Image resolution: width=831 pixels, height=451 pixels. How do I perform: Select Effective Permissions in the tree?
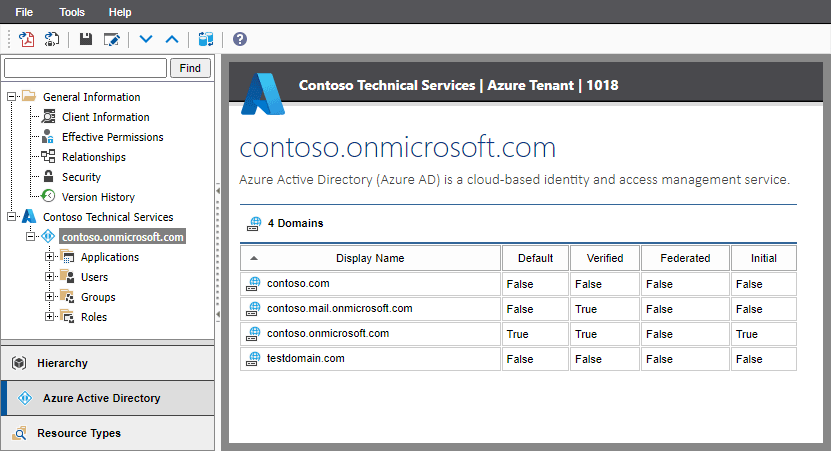(x=112, y=137)
